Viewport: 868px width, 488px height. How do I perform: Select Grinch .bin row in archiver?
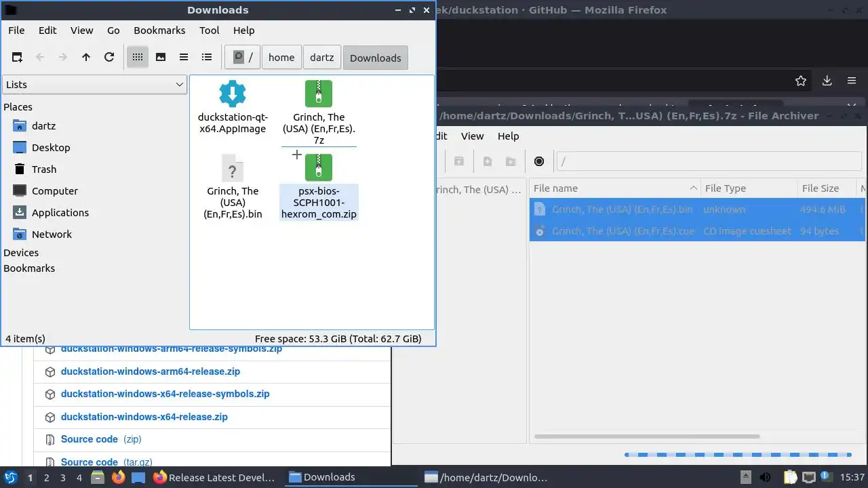[697, 209]
